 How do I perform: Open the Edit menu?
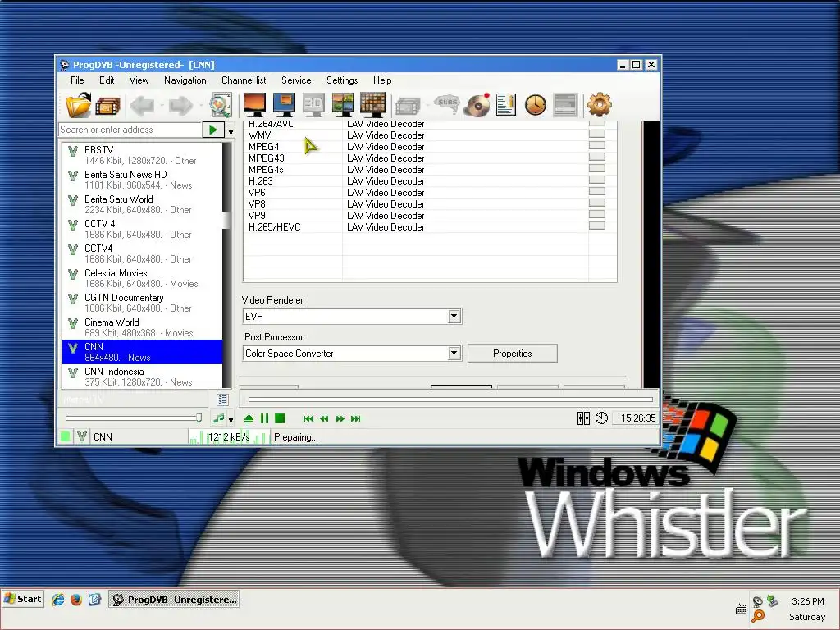(107, 80)
